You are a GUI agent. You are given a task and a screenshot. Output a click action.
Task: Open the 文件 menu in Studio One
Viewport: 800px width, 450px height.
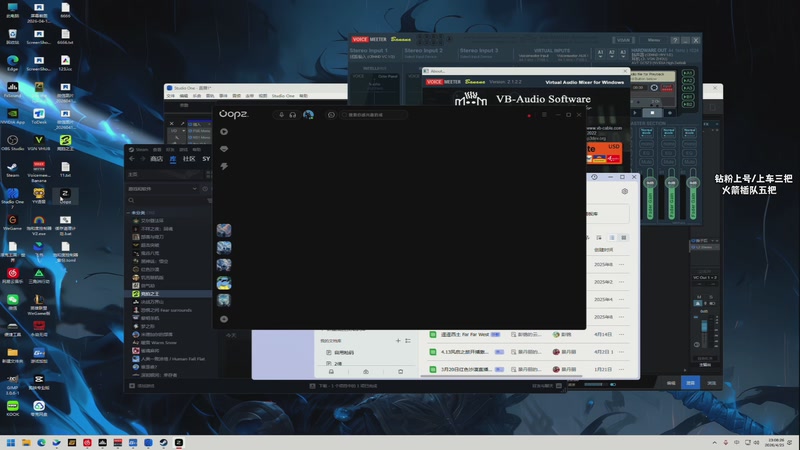coord(171,96)
